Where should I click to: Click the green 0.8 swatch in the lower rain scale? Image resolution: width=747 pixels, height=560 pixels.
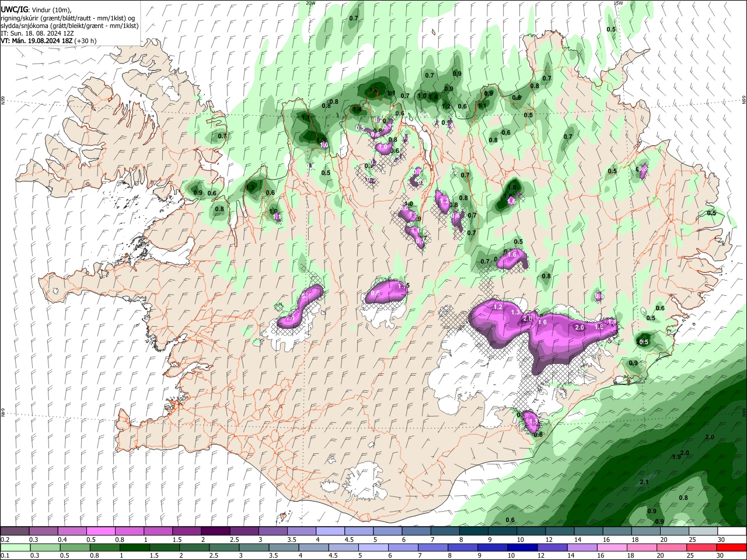(104, 547)
